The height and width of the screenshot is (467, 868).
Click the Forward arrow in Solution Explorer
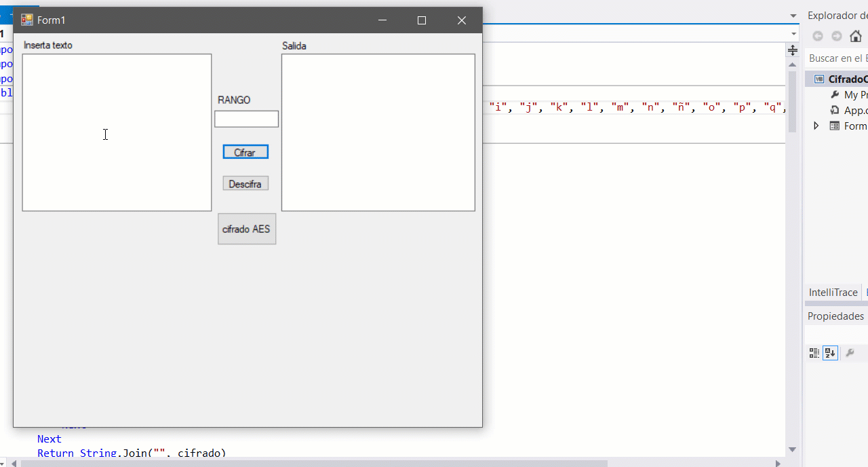[x=837, y=36]
